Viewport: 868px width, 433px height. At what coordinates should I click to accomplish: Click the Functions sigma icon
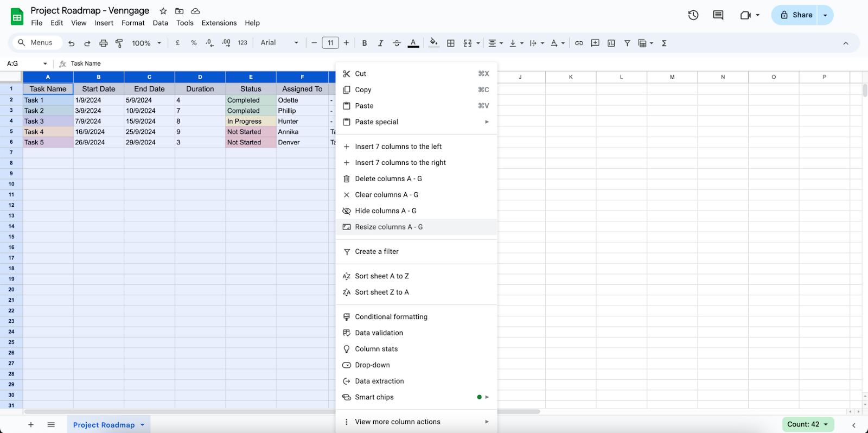click(664, 43)
